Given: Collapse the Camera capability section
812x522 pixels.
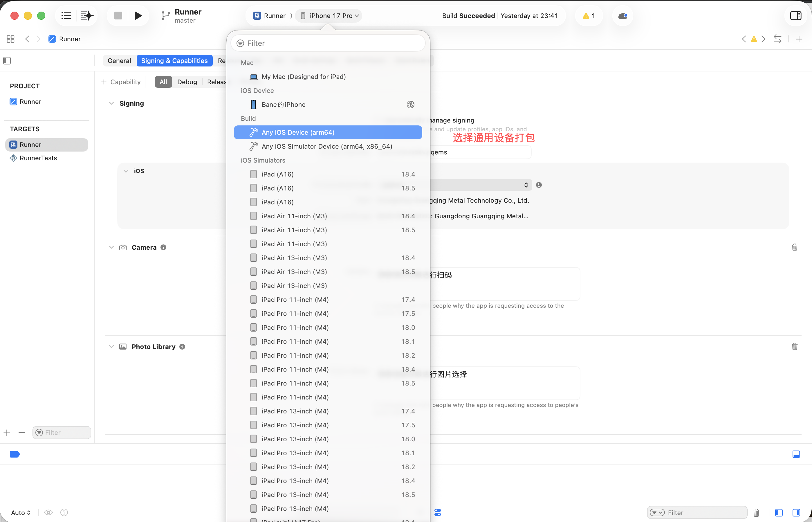Looking at the screenshot, I should click(x=111, y=247).
